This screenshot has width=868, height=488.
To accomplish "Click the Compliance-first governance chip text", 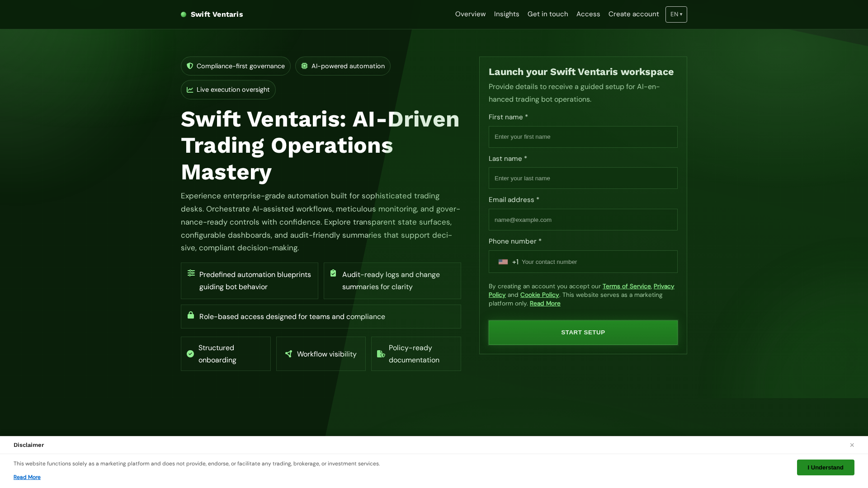I will (x=241, y=66).
